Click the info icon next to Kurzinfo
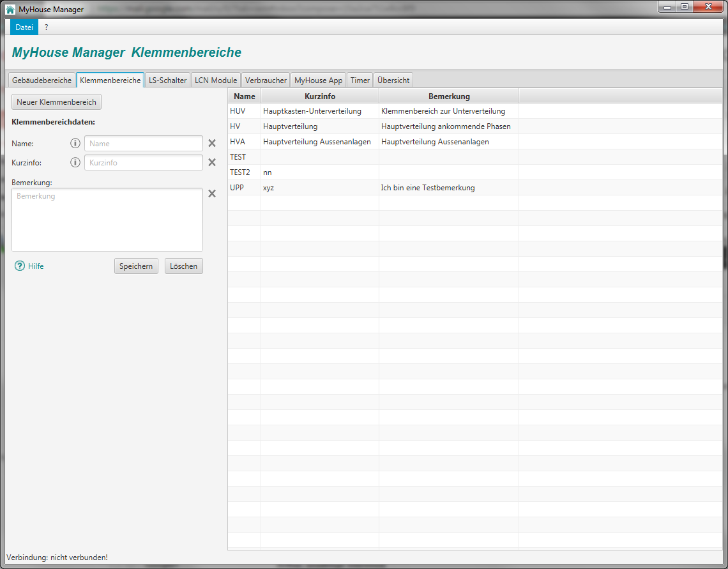Image resolution: width=728 pixels, height=569 pixels. click(x=75, y=163)
